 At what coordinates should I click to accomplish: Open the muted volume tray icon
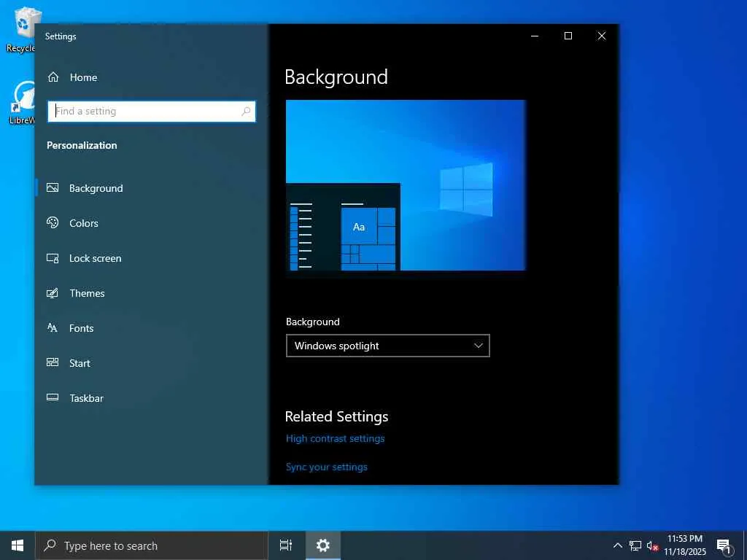652,545
